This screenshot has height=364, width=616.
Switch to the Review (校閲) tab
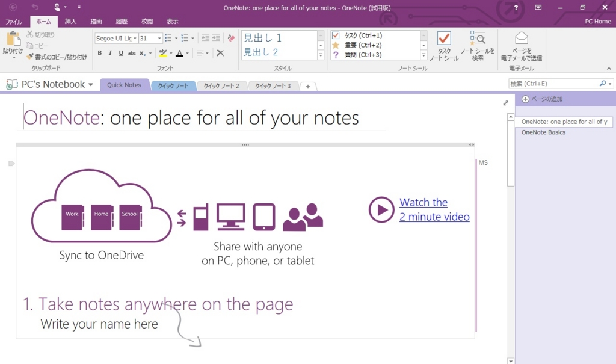coord(147,21)
